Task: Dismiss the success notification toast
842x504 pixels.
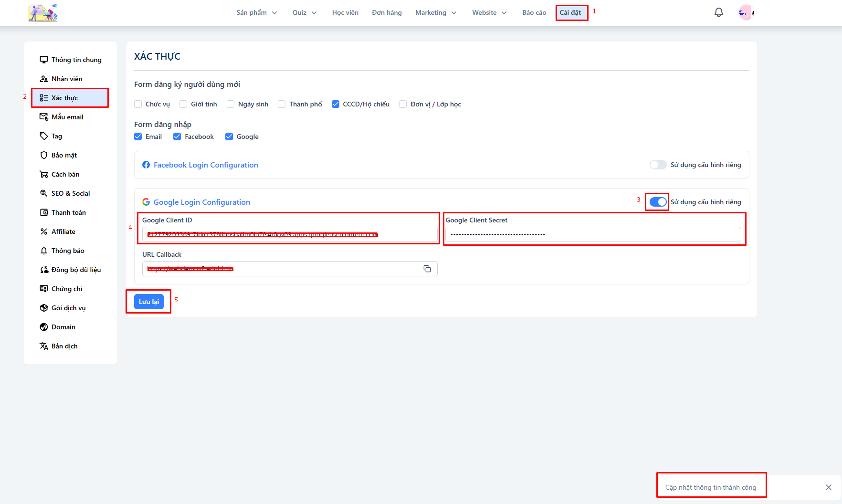Action: pyautogui.click(x=828, y=487)
